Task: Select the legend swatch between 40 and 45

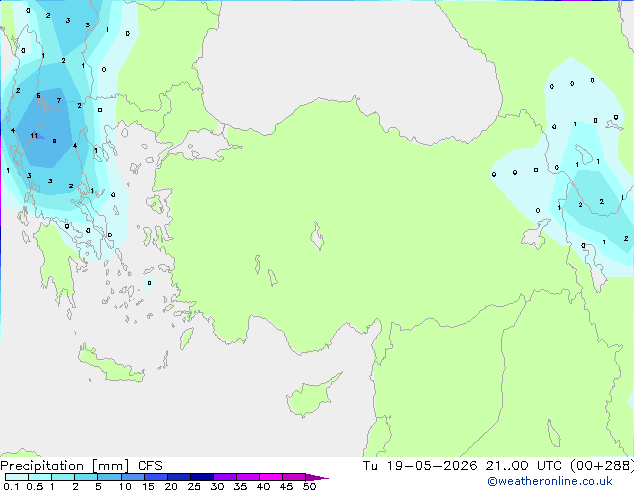Action: pyautogui.click(x=271, y=477)
